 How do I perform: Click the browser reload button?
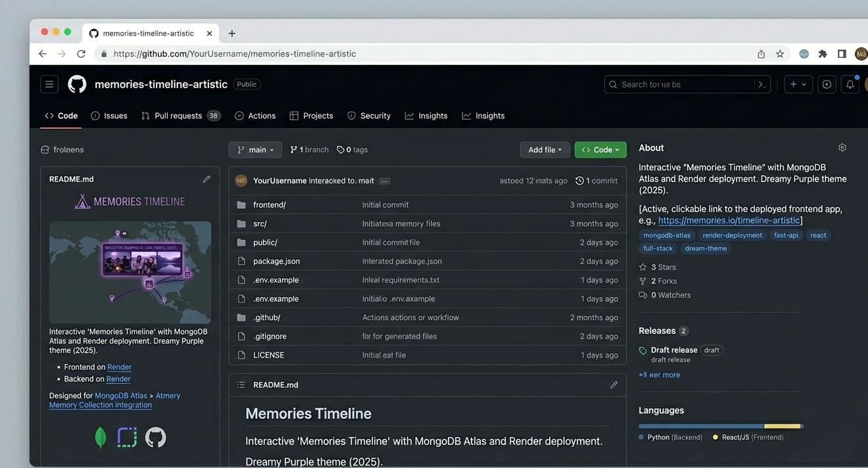point(81,54)
